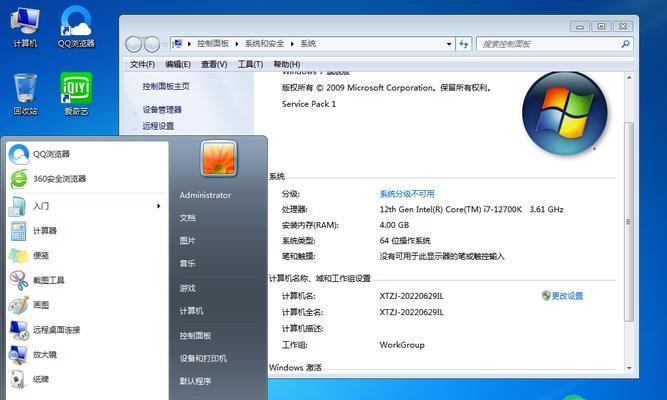This screenshot has width=667, height=400.
Task: Launch QQ浏览器 from the Start menu
Action: click(x=87, y=154)
